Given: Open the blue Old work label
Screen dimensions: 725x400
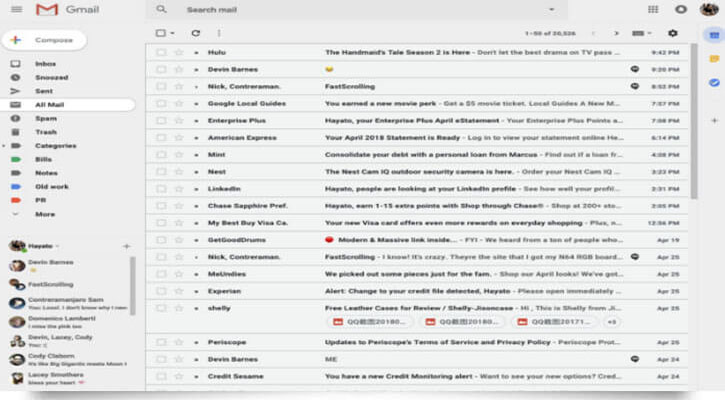Looking at the screenshot, I should point(52,187).
